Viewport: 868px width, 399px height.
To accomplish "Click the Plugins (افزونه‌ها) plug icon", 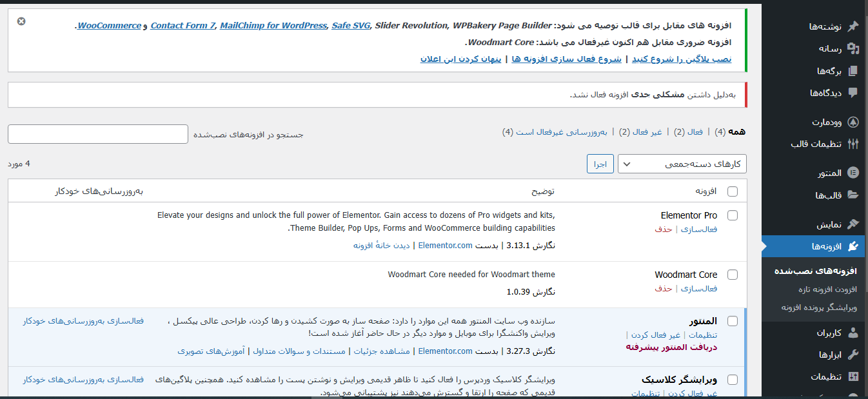I will (x=853, y=246).
